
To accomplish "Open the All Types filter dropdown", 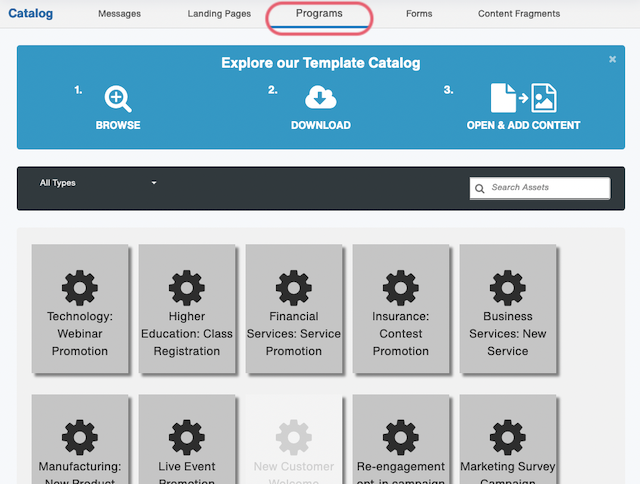I will pyautogui.click(x=98, y=183).
